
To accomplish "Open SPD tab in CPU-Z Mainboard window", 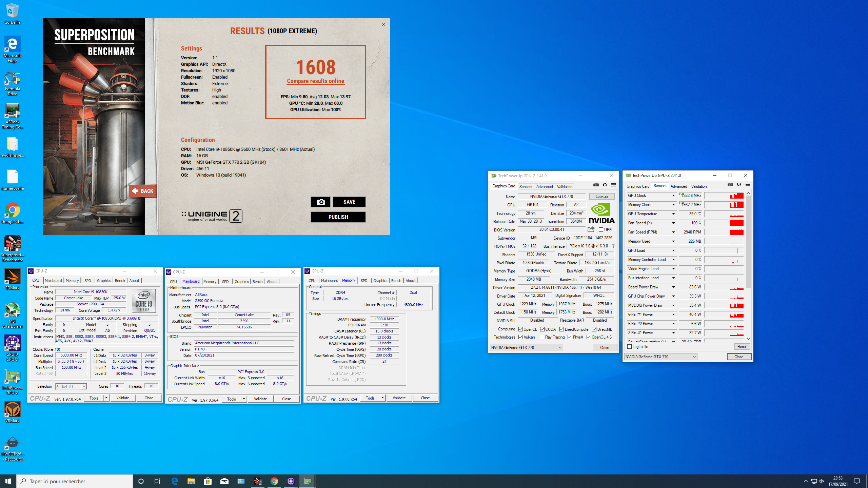I will pyautogui.click(x=225, y=282).
